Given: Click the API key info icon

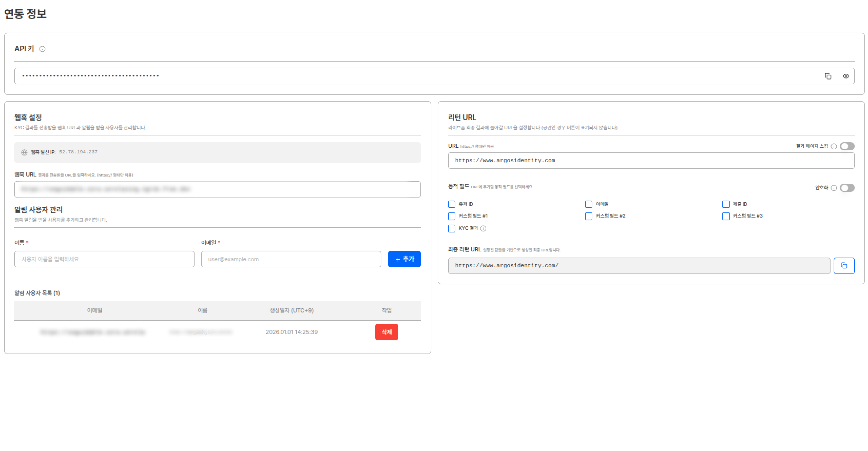Looking at the screenshot, I should coord(42,49).
